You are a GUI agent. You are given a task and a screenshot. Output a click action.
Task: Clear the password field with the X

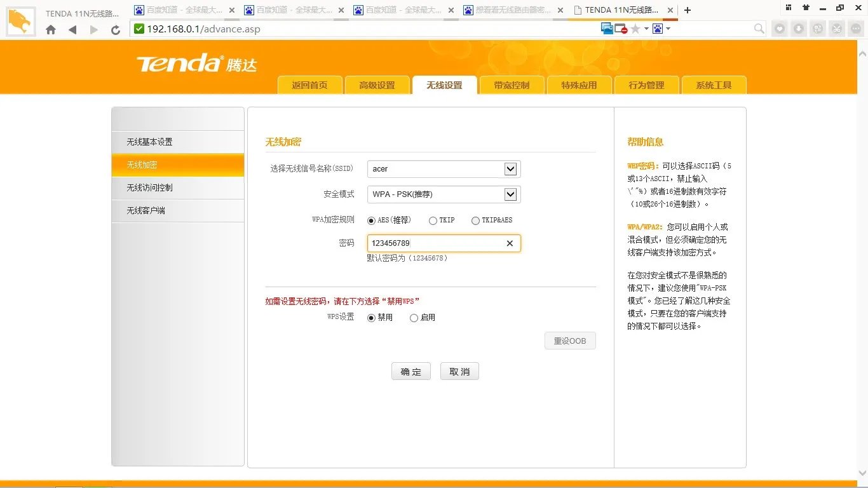(510, 243)
